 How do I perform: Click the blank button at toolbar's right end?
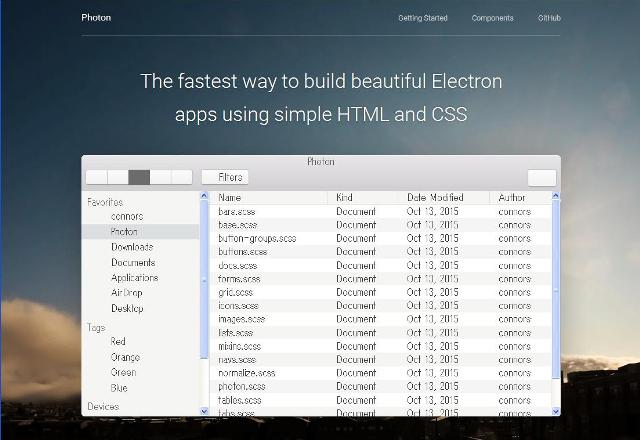tap(542, 178)
